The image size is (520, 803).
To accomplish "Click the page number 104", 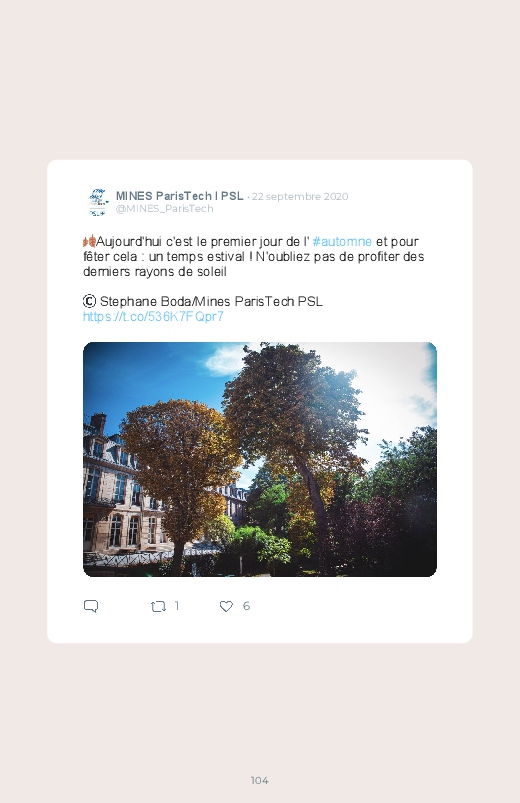I will tap(260, 780).
